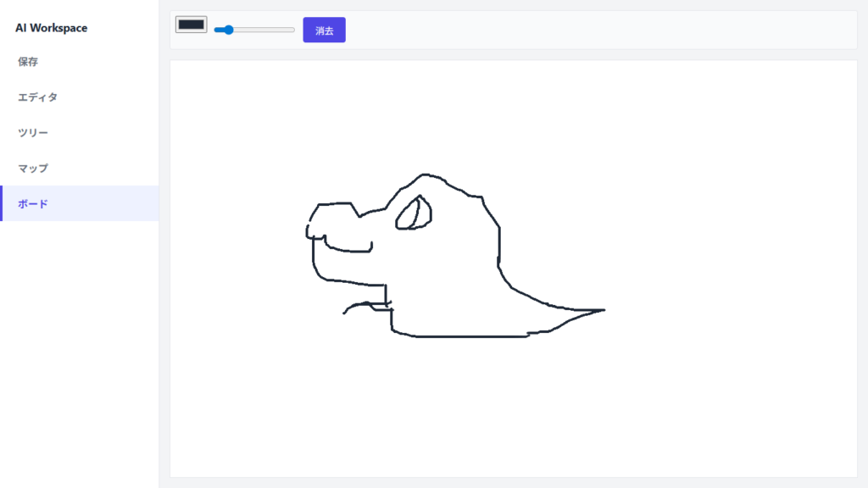Click the pointed tail tip of the drawing
Viewport: 868px width, 488px height.
tap(602, 310)
